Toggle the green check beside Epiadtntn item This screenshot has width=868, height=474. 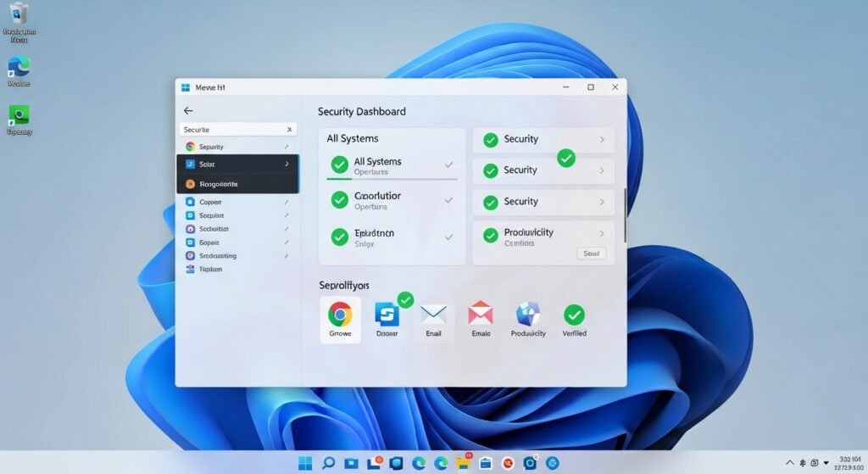339,237
